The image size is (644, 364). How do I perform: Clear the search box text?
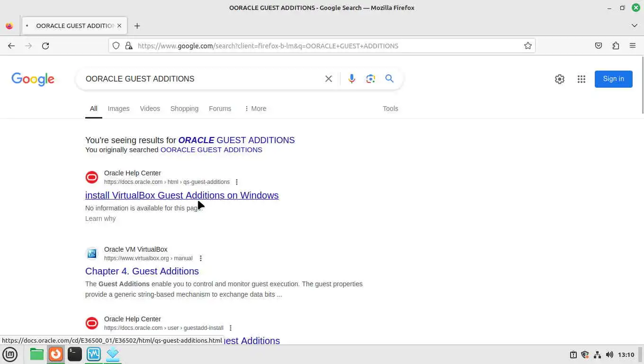pyautogui.click(x=329, y=79)
